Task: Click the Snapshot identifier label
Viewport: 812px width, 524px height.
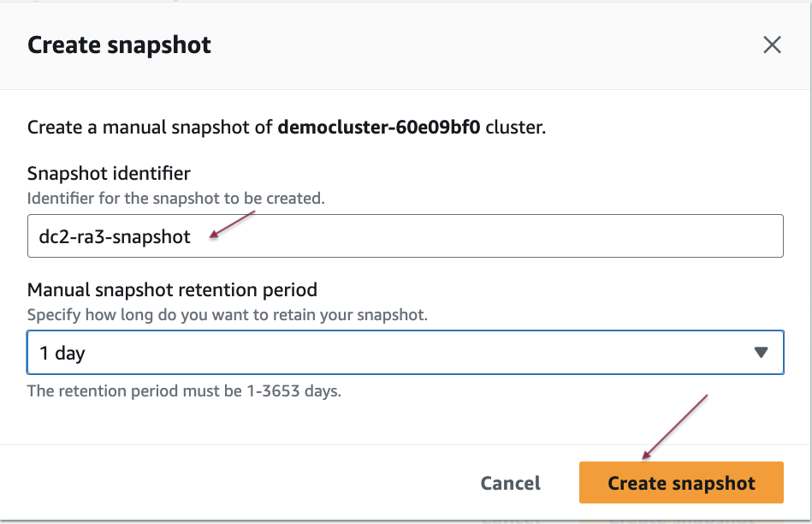Action: tap(109, 174)
